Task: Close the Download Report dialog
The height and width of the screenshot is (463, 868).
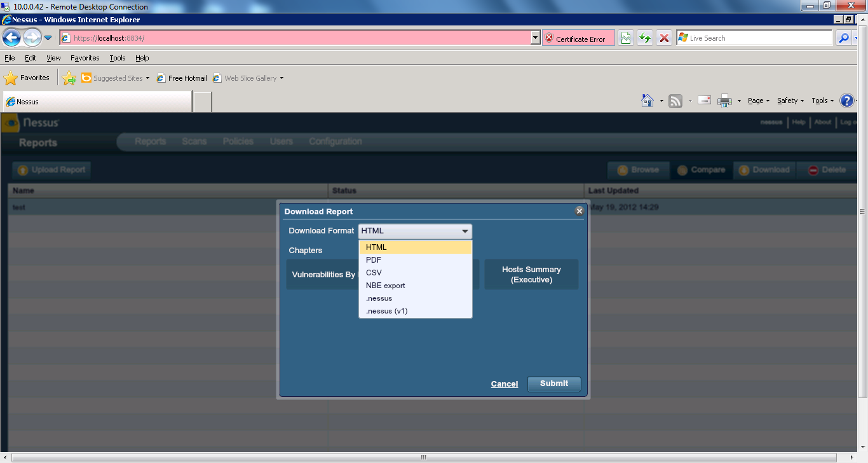Action: [579, 211]
